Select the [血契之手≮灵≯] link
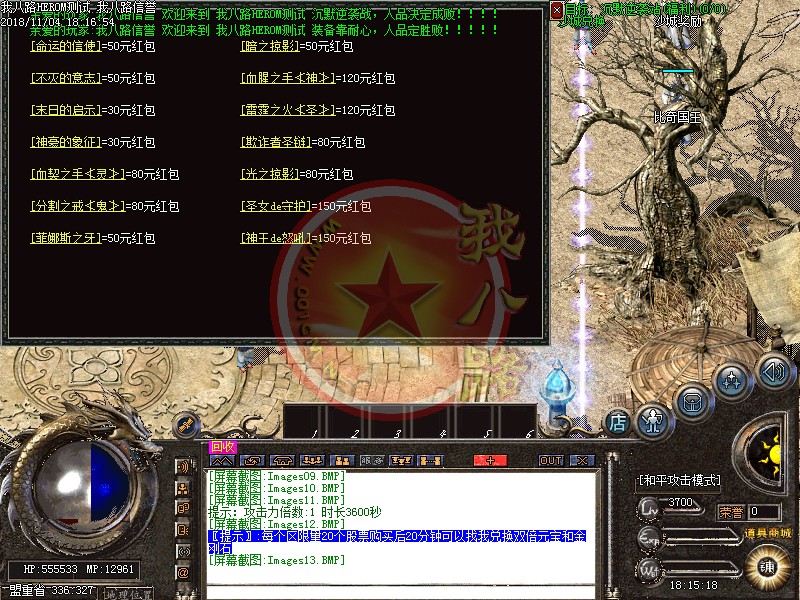Image resolution: width=800 pixels, height=600 pixels. pos(78,174)
